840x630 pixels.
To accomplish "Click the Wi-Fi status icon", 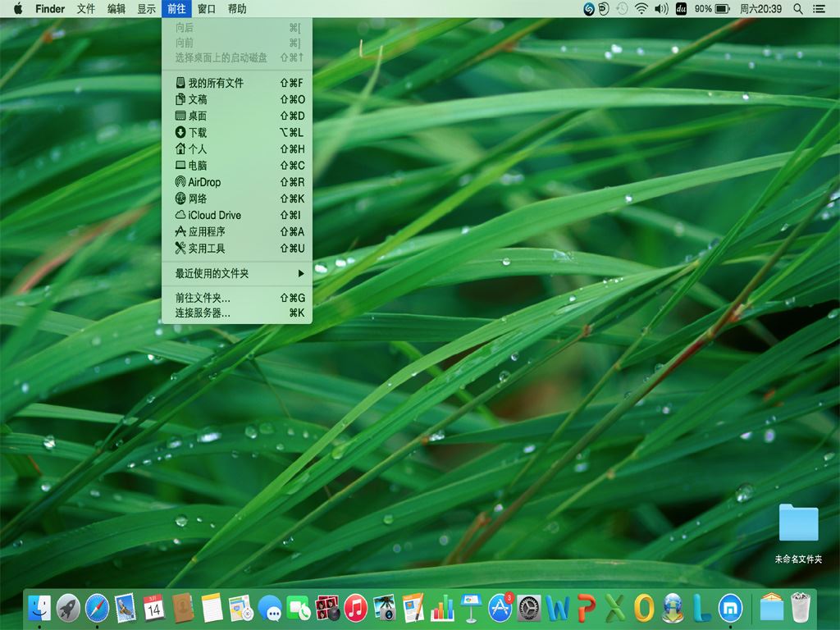I will pos(640,9).
